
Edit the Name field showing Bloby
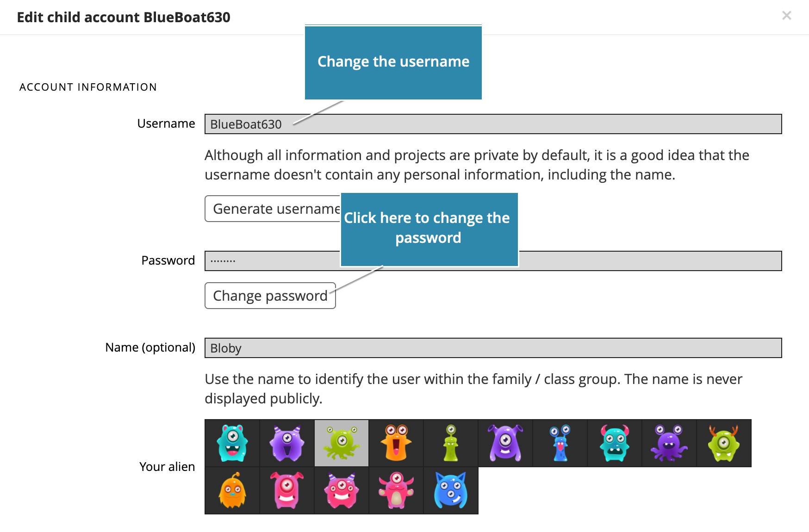pos(493,348)
